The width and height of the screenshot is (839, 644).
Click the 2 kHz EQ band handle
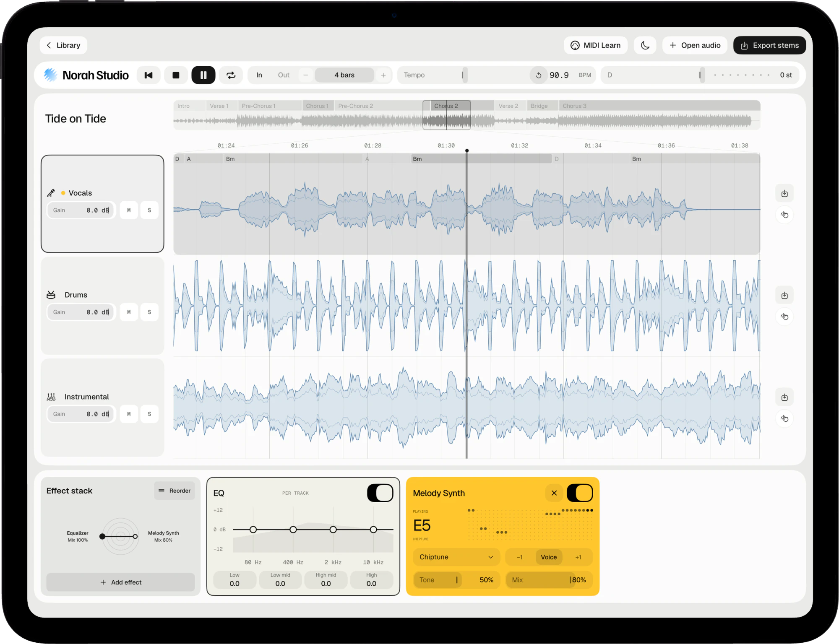[x=333, y=530]
